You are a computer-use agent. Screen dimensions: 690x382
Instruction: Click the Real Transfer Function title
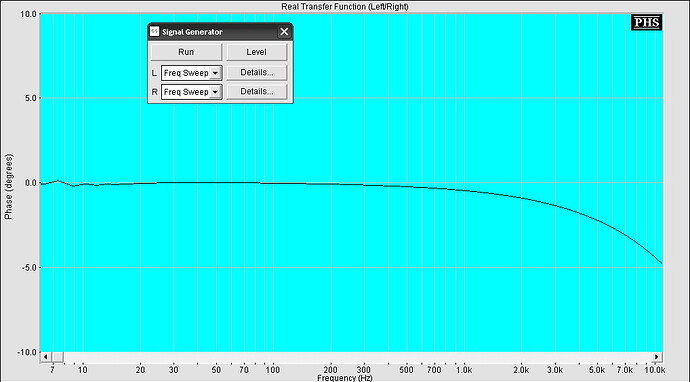[x=345, y=7]
